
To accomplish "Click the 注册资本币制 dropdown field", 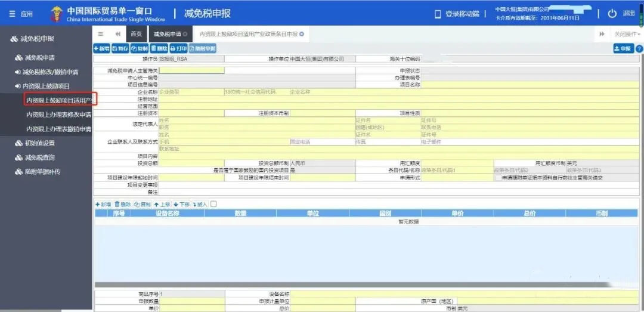I will tap(323, 113).
